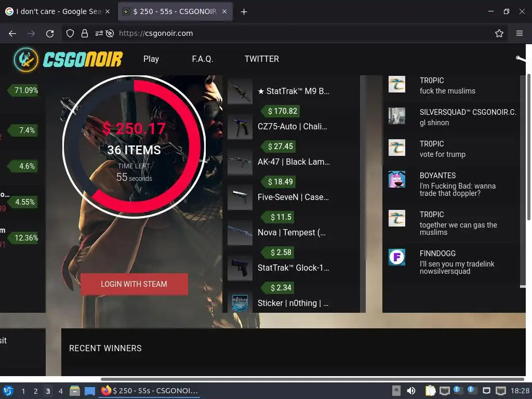Click the $ 170.82 price tag
The height and width of the screenshot is (399, 532).
pos(281,111)
